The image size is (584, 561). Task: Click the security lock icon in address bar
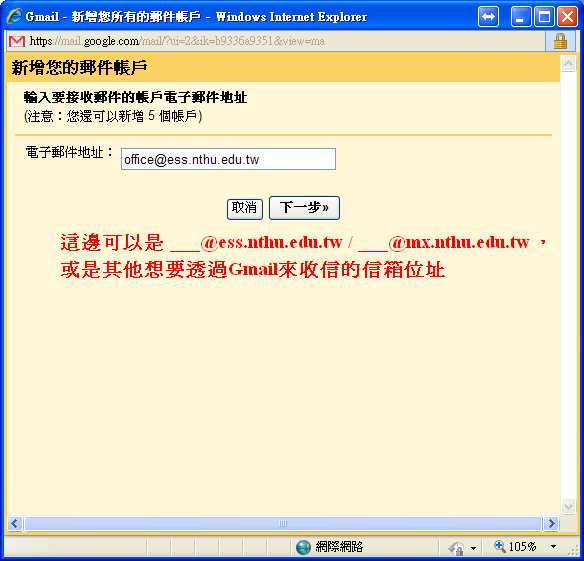[560, 41]
